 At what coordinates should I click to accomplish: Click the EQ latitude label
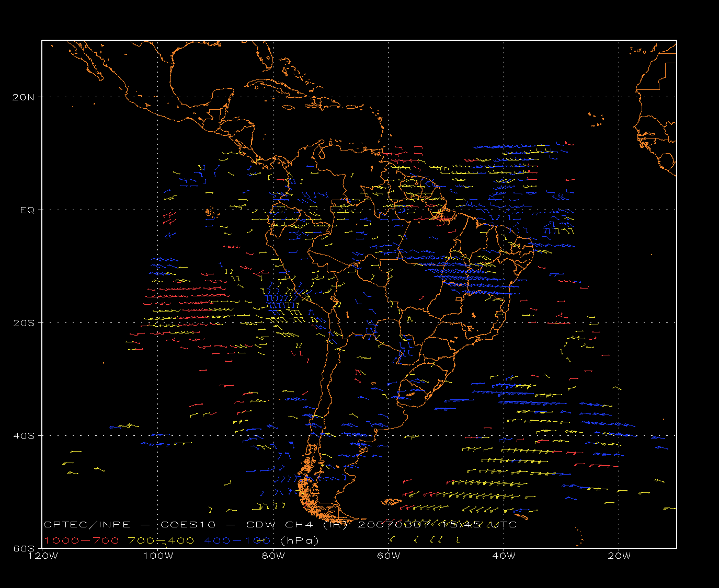coord(27,210)
